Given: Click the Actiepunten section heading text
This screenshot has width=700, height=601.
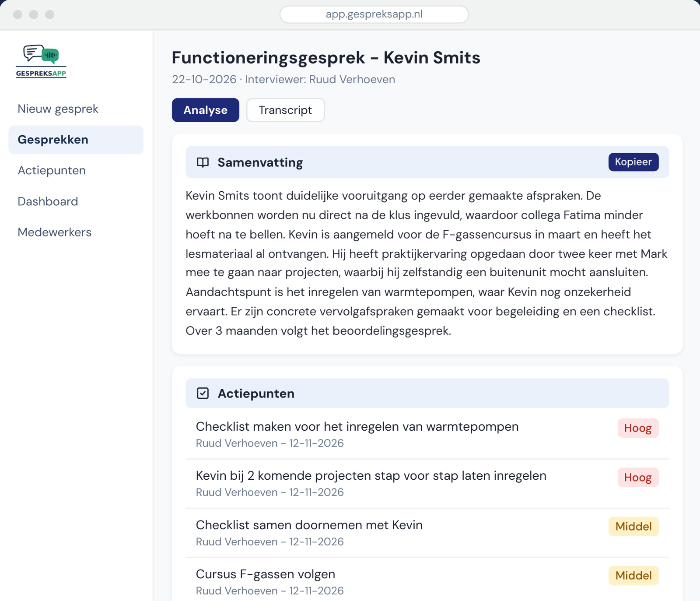Looking at the screenshot, I should (256, 394).
